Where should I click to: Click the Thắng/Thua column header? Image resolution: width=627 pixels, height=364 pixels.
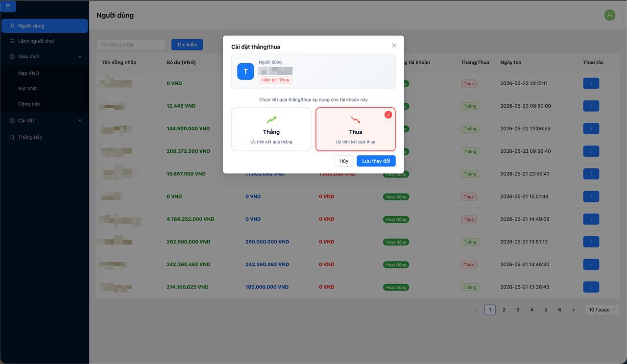(475, 62)
